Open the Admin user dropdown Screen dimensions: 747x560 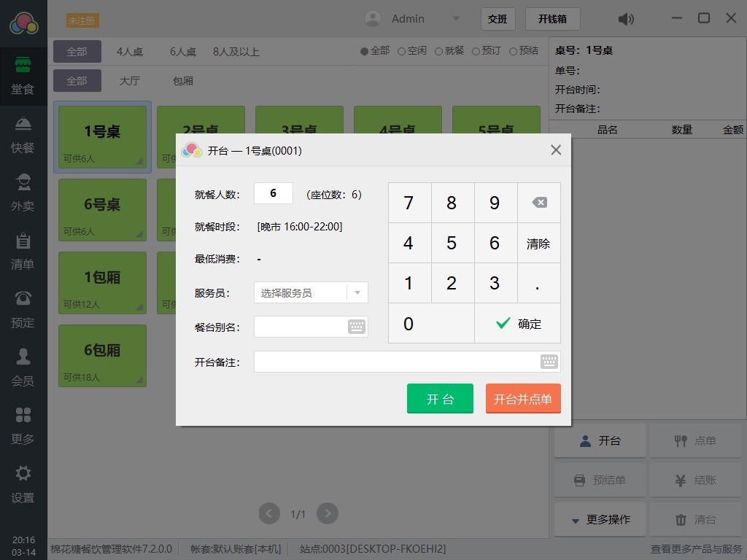tap(456, 19)
